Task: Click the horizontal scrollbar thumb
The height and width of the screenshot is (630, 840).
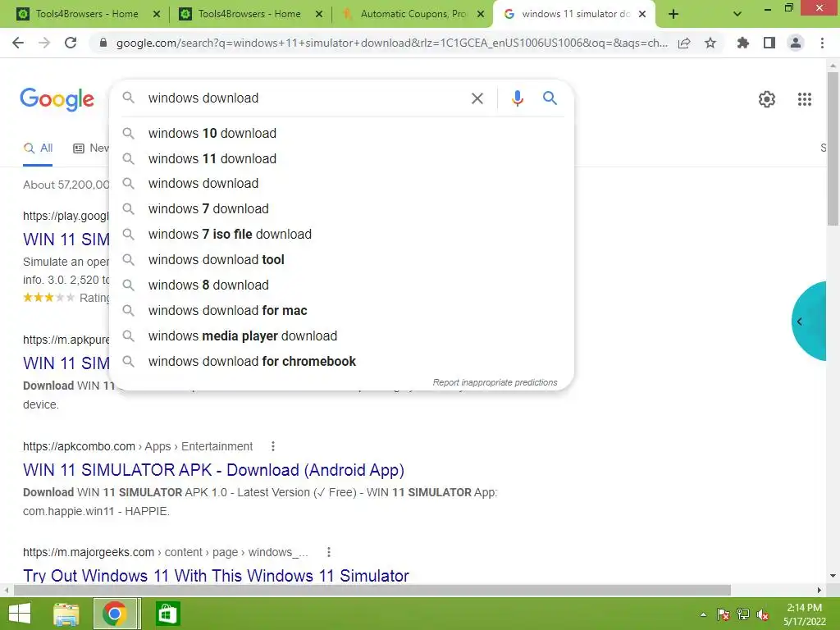Action: 372,591
